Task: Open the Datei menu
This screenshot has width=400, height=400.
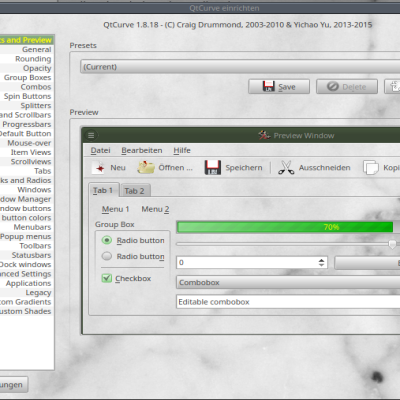Action: point(100,150)
